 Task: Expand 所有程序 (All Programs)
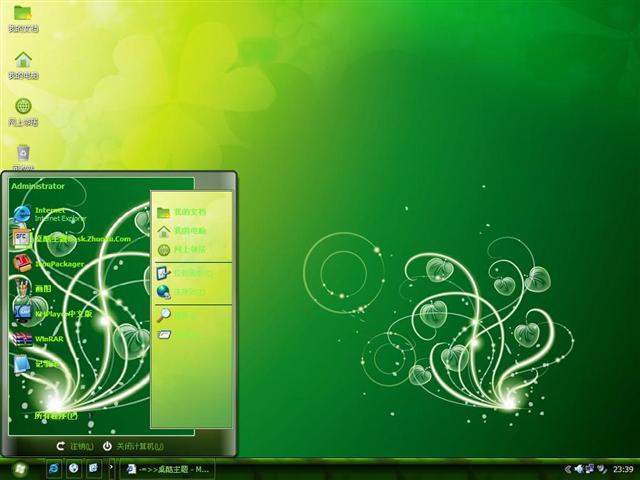click(x=56, y=416)
